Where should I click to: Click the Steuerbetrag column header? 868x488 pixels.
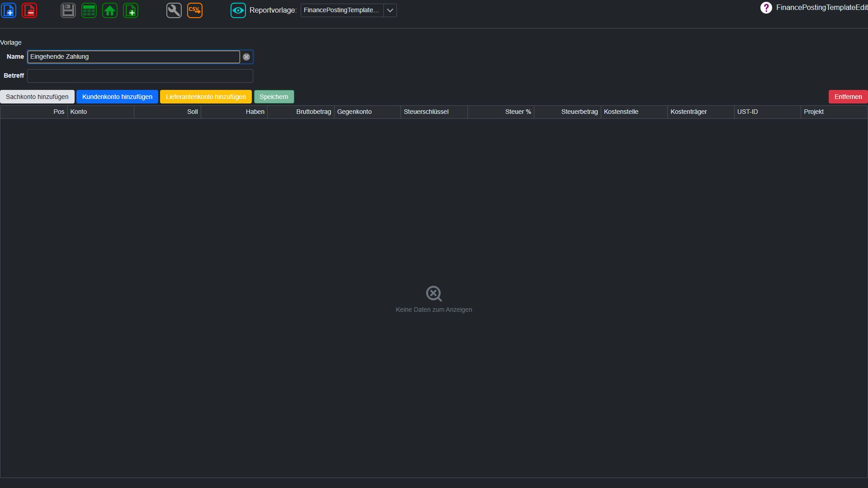[567, 112]
